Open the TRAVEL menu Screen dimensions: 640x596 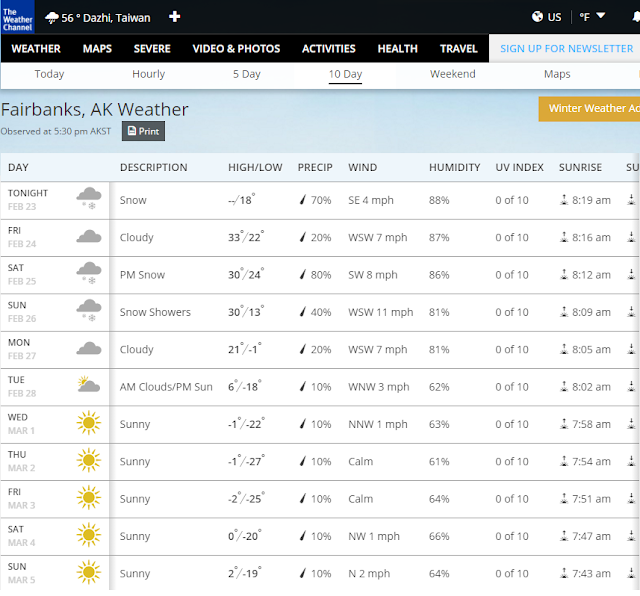(x=458, y=49)
